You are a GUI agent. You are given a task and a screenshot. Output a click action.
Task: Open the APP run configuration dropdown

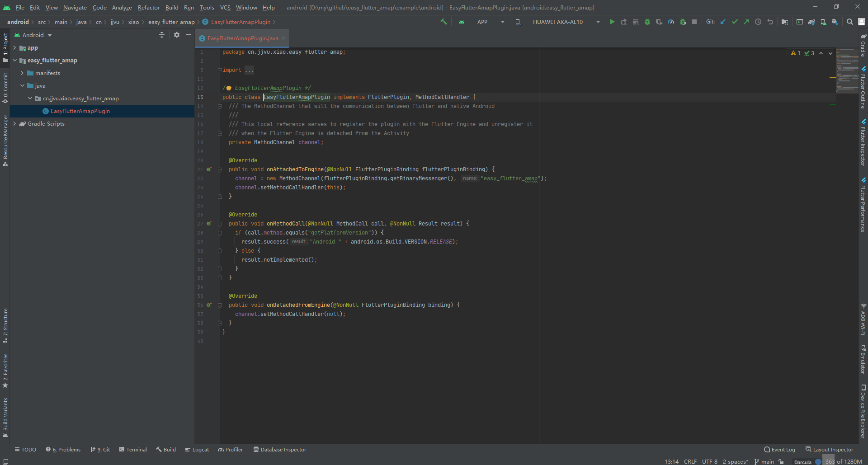(x=502, y=22)
